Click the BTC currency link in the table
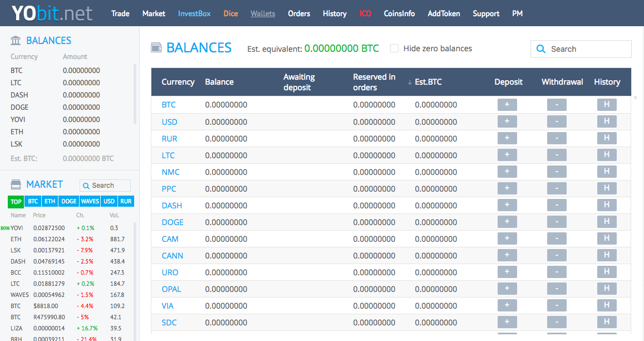The height and width of the screenshot is (341, 644). click(169, 105)
